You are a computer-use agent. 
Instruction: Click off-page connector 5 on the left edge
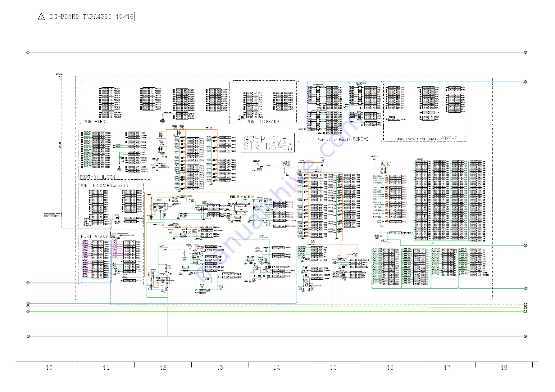tap(28, 311)
